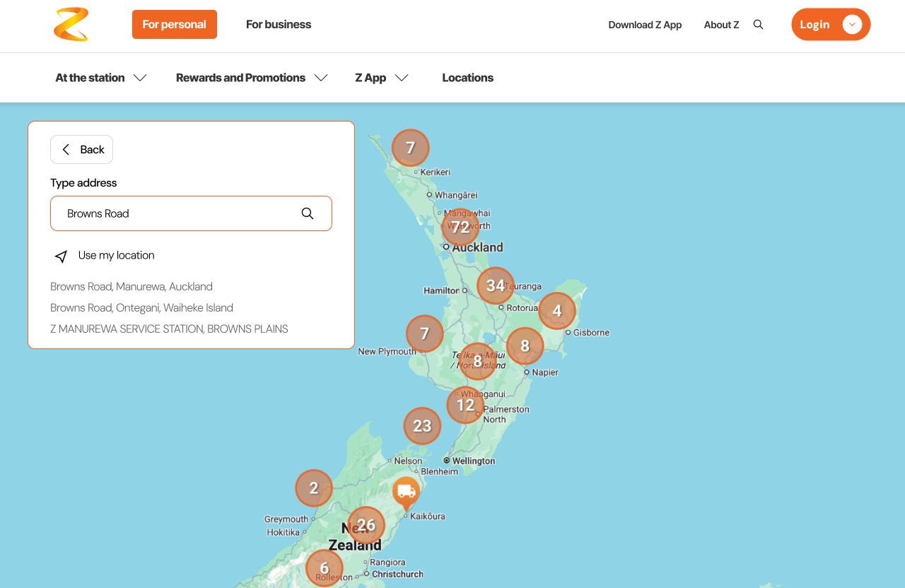
Task: Switch to For business tab
Action: [x=279, y=25]
